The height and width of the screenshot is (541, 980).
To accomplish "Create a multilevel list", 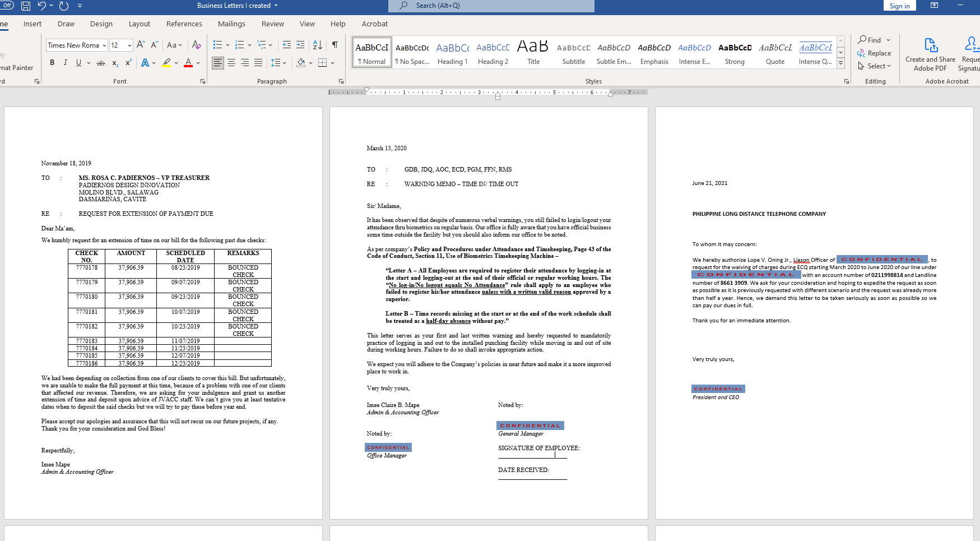I will (x=262, y=45).
